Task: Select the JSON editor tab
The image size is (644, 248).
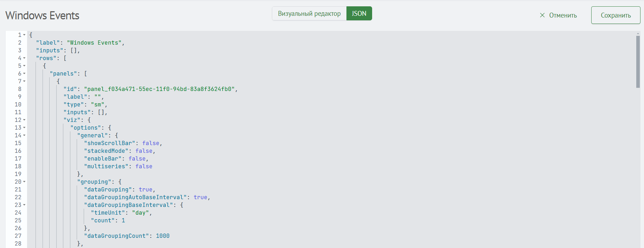Action: point(359,13)
